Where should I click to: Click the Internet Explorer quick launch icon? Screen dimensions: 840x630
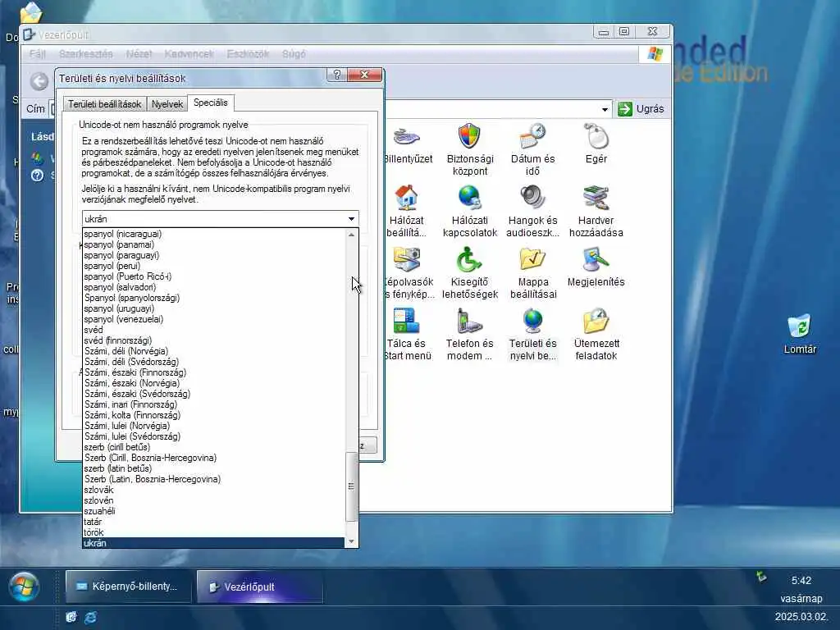coord(90,617)
